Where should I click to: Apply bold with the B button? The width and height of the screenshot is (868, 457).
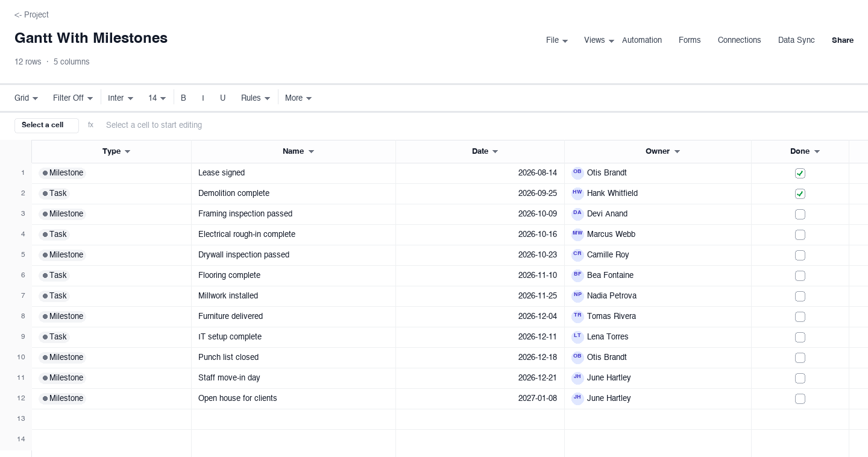pos(183,98)
